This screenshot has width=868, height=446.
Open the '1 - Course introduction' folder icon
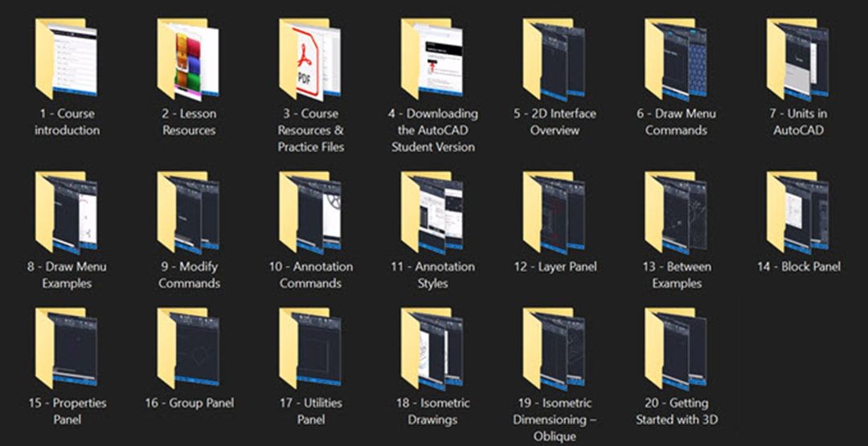67,58
